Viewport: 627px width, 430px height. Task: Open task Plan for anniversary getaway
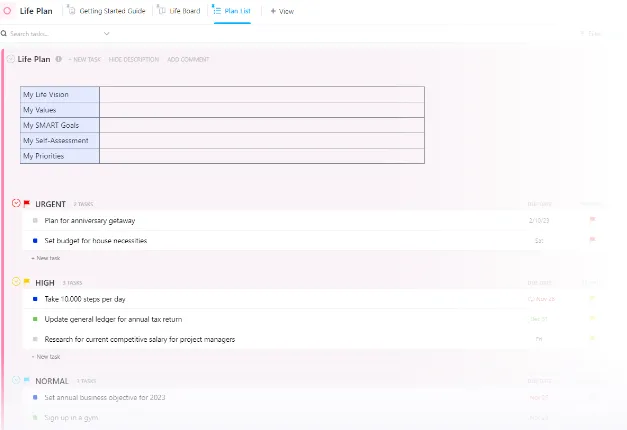point(90,220)
